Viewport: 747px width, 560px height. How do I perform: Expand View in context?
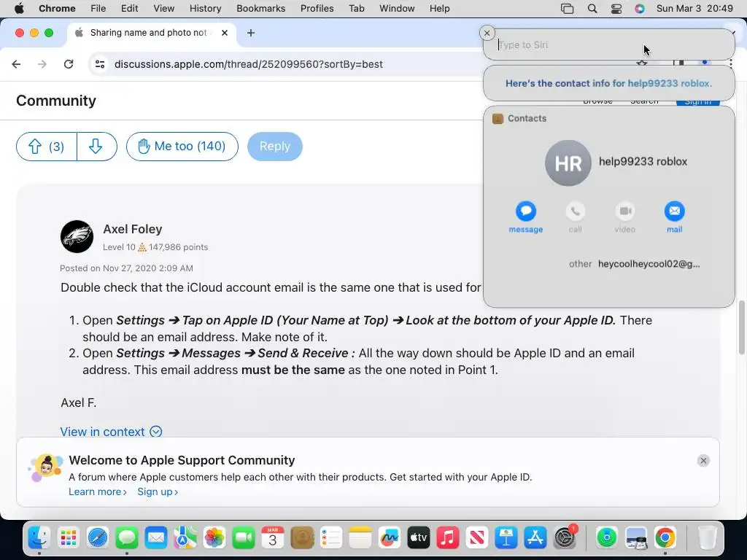111,432
